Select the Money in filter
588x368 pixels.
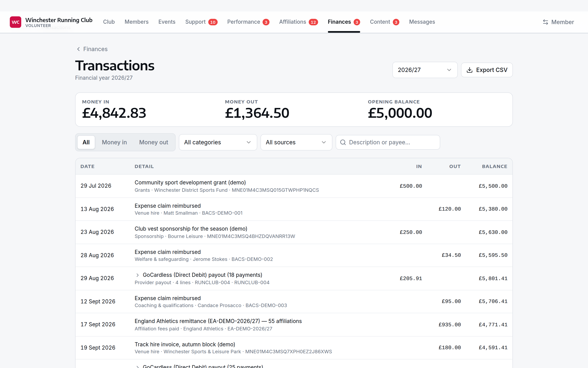(114, 142)
